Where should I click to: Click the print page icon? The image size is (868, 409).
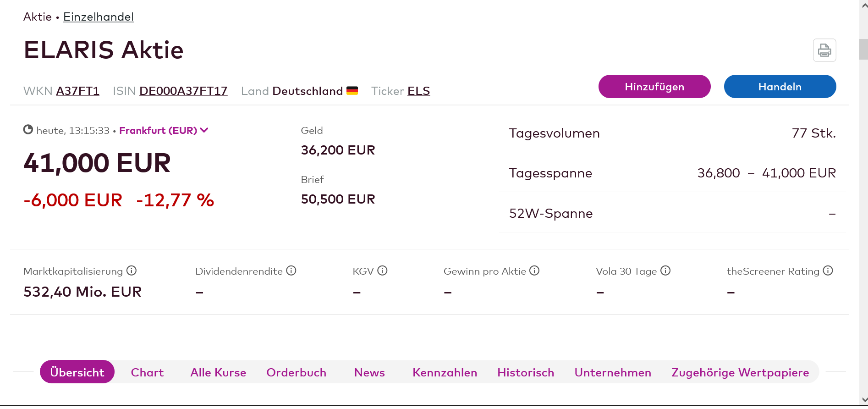[824, 50]
